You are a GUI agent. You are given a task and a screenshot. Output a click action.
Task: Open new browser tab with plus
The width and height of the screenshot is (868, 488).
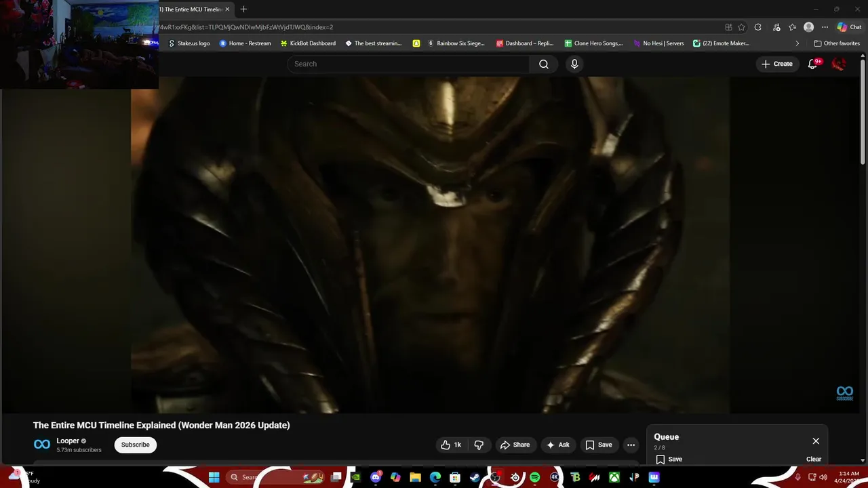243,9
